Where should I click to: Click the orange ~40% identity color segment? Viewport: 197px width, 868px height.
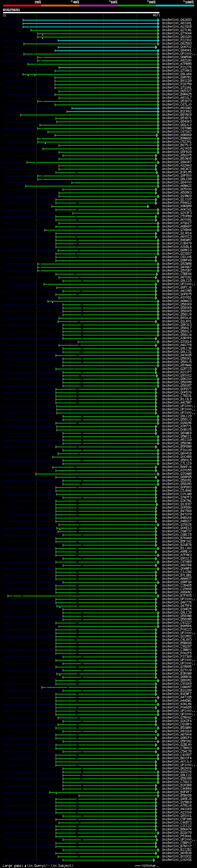point(60,6)
